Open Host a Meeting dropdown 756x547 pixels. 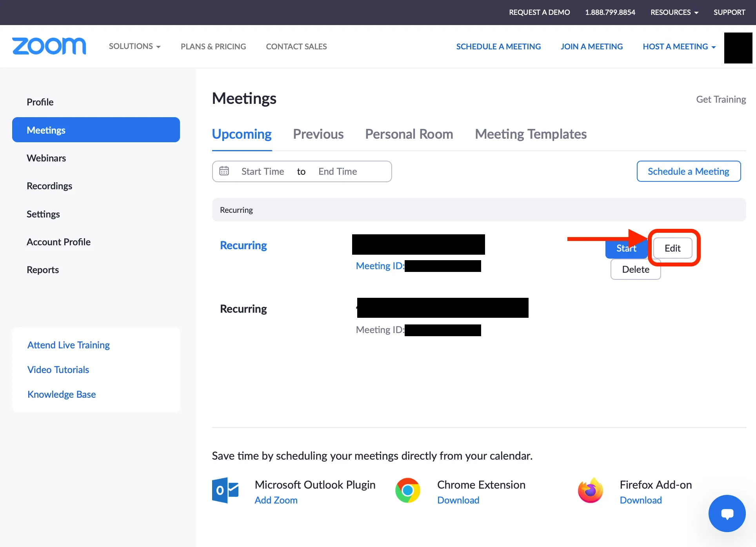tap(679, 46)
